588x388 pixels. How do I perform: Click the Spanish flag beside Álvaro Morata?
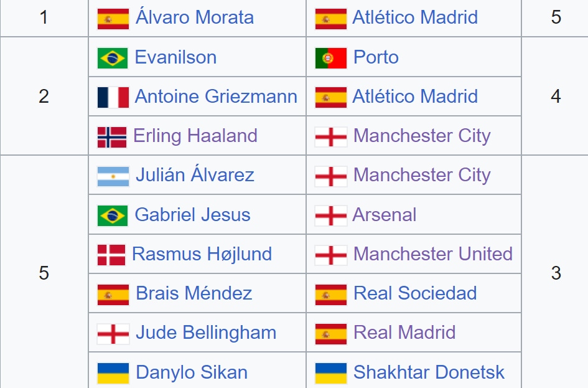click(x=113, y=18)
